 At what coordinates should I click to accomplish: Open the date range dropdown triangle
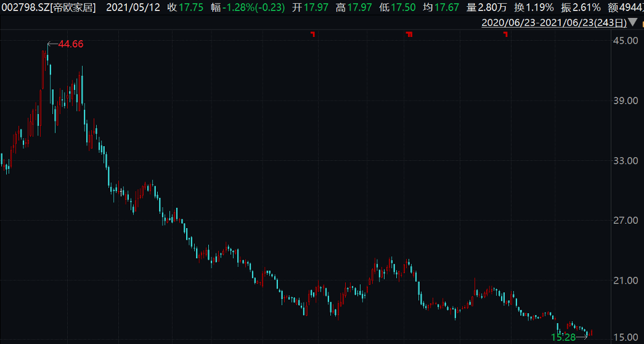point(633,23)
